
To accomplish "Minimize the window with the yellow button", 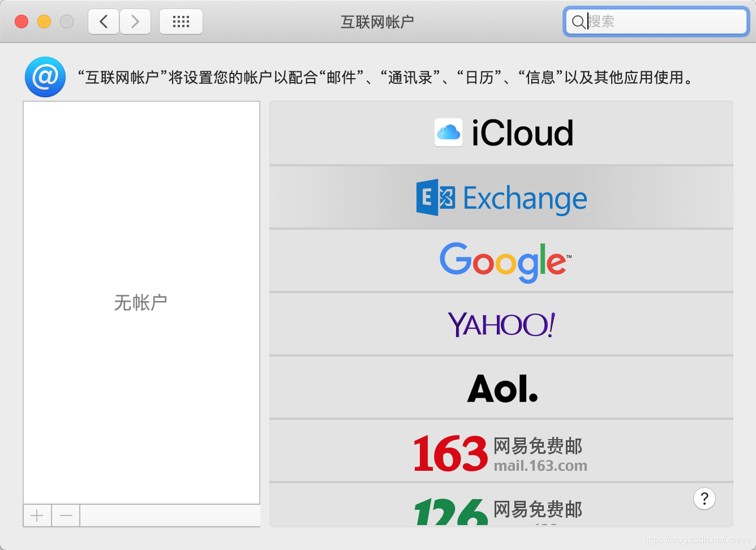I will [x=44, y=22].
